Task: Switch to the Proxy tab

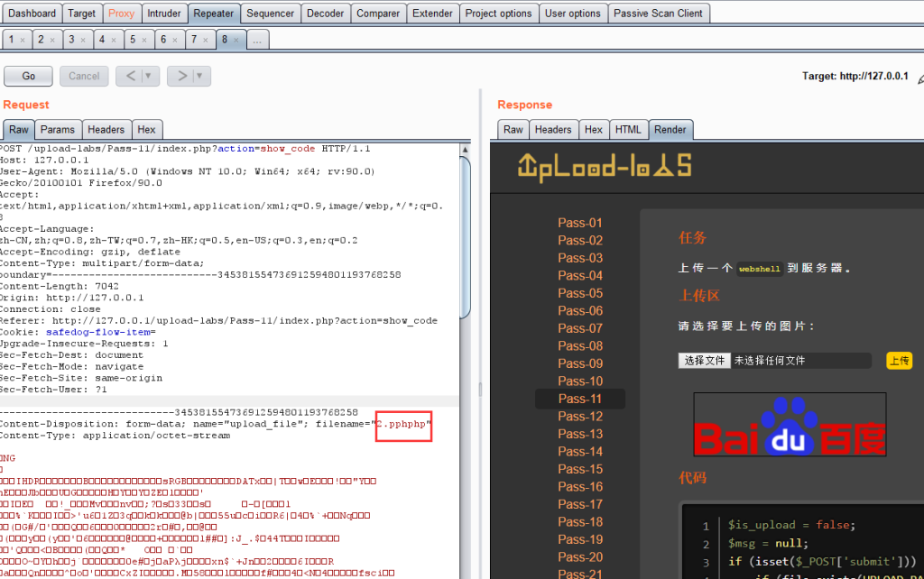Action: pos(121,14)
